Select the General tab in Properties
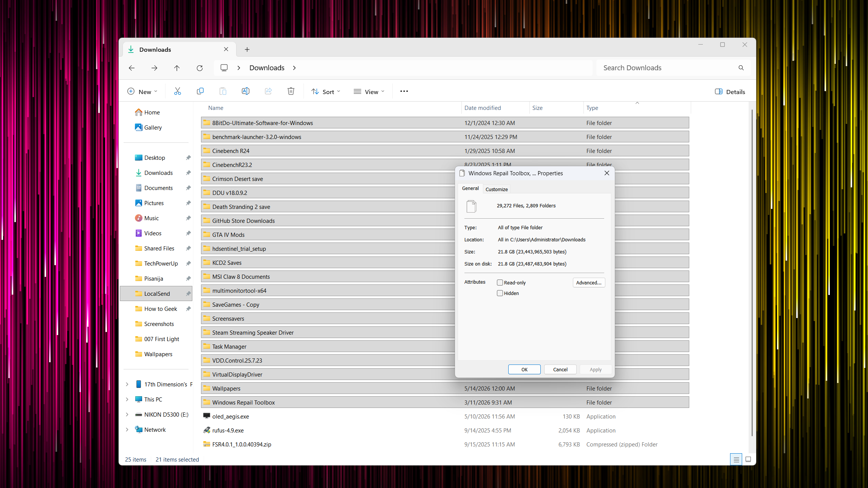 pyautogui.click(x=470, y=188)
